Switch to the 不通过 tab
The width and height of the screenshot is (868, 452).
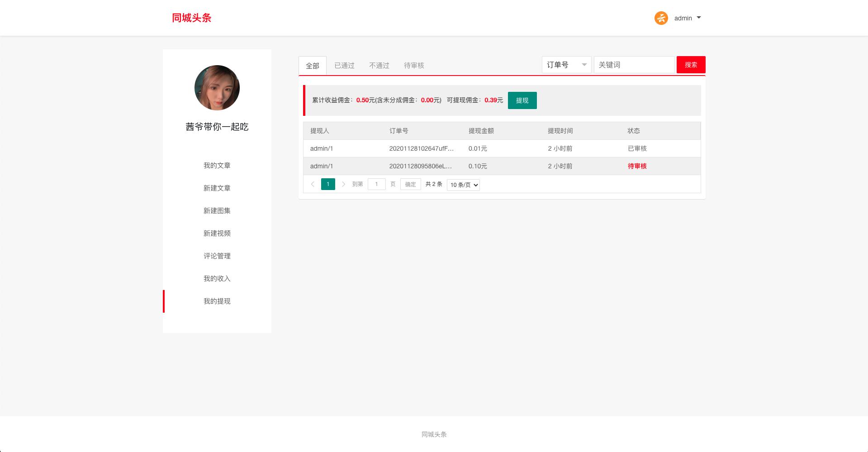(x=379, y=66)
